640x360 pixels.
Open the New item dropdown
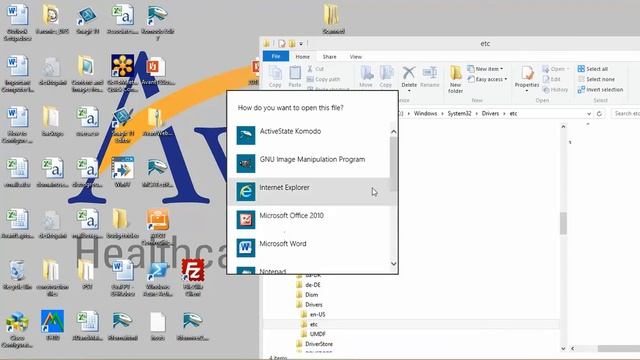point(485,69)
